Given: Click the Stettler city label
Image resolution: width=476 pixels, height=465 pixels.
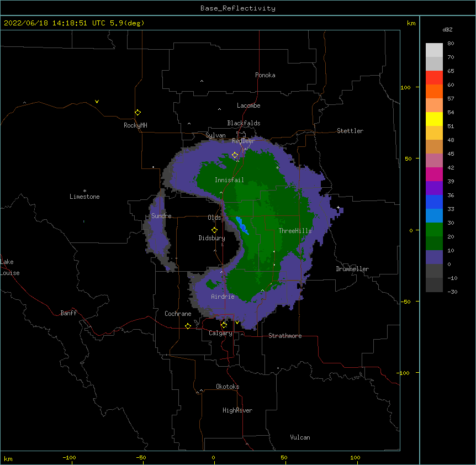Looking at the screenshot, I should coord(350,131).
